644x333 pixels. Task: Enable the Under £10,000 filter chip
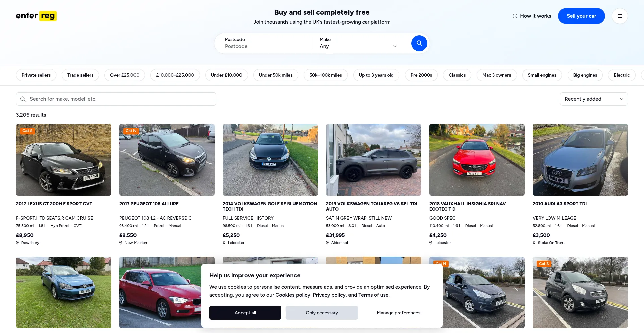[226, 75]
